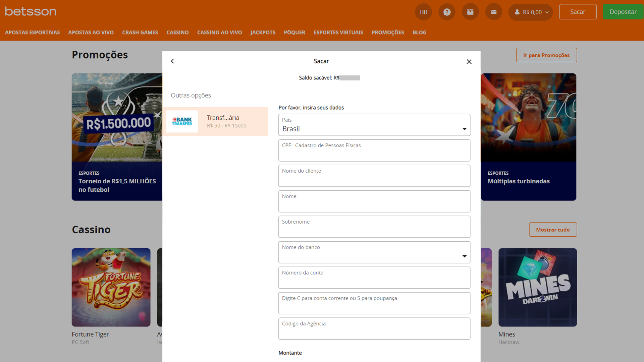
Task: Open the Nome do banco dropdown
Action: point(374,252)
